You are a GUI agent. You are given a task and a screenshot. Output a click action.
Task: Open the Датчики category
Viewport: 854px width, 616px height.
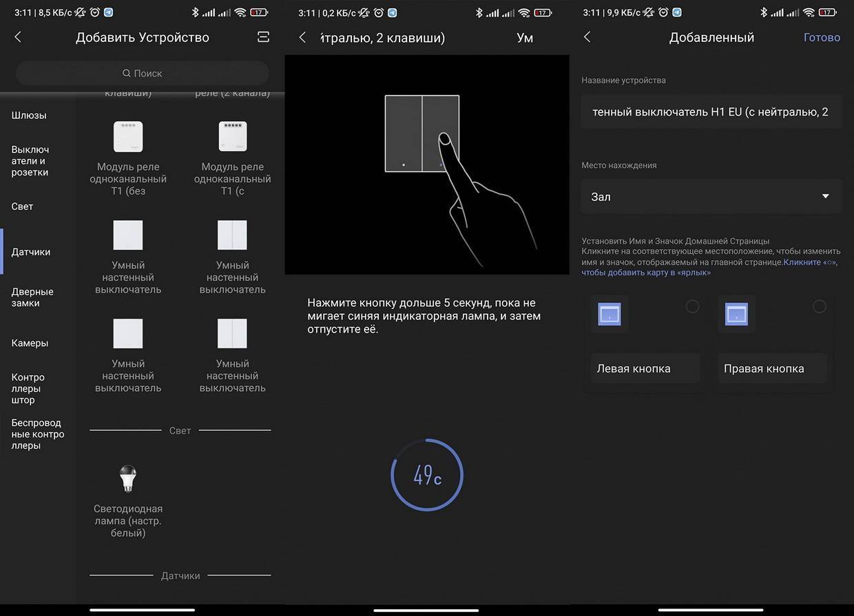(31, 252)
